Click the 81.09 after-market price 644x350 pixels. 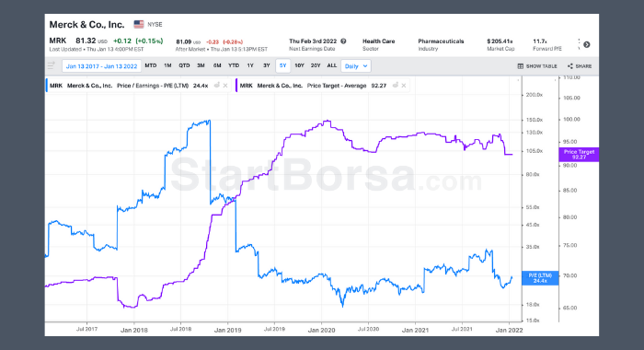coord(184,42)
